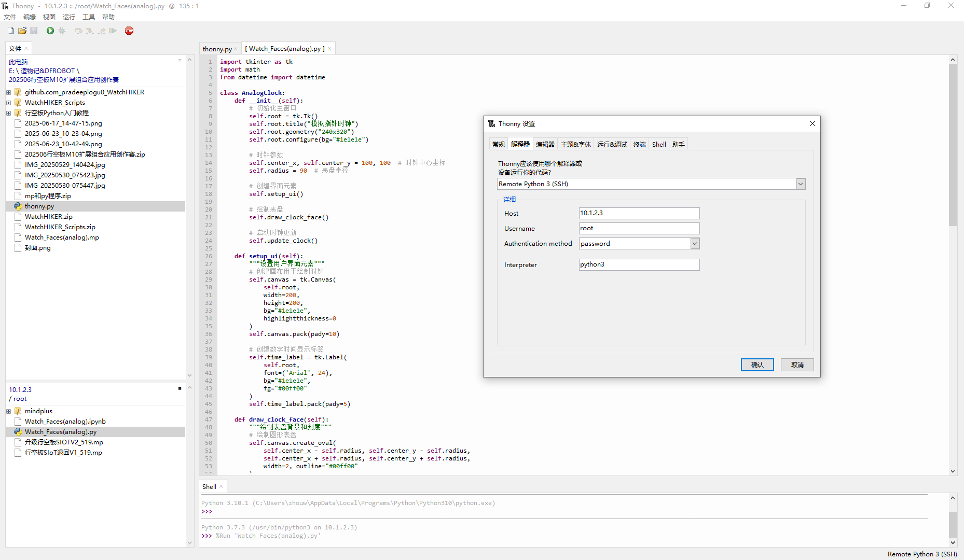Expand the mindplus remote folder node
964x560 pixels.
tap(9, 411)
